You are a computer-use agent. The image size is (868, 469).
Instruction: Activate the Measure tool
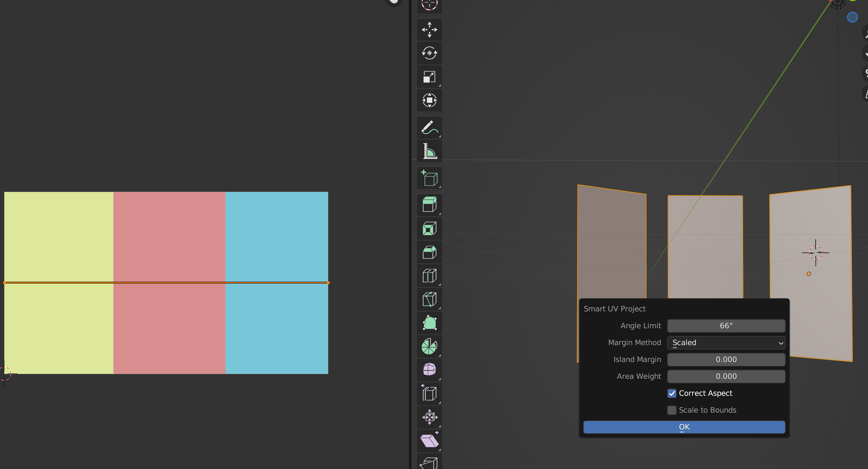429,151
